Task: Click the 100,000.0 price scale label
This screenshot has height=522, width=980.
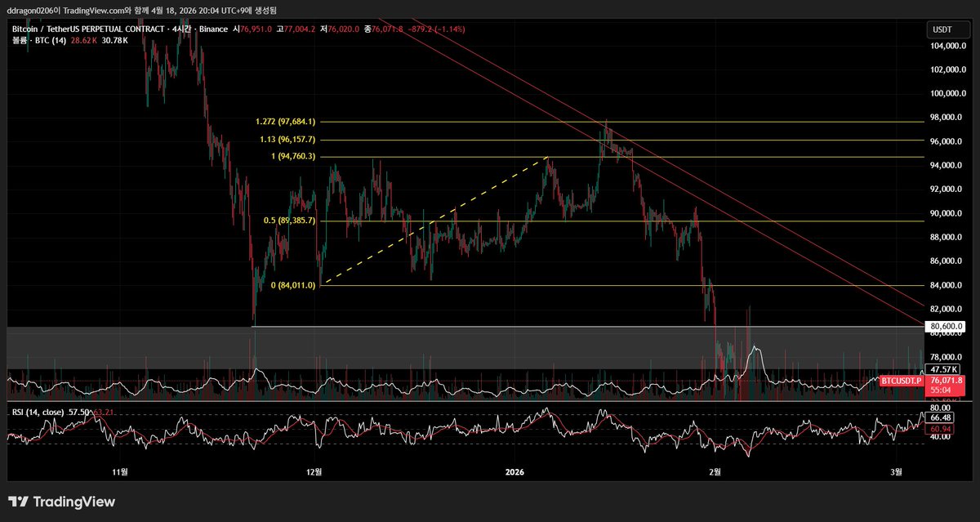Action: (949, 94)
